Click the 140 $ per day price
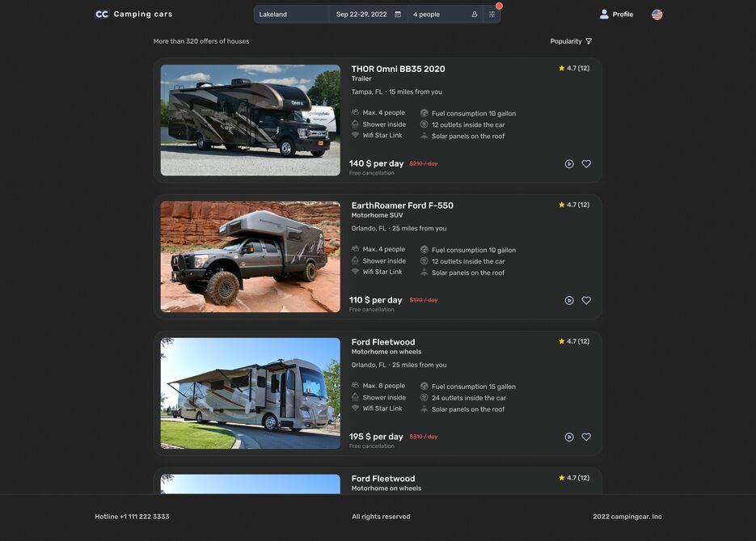This screenshot has height=541, width=756. click(376, 163)
